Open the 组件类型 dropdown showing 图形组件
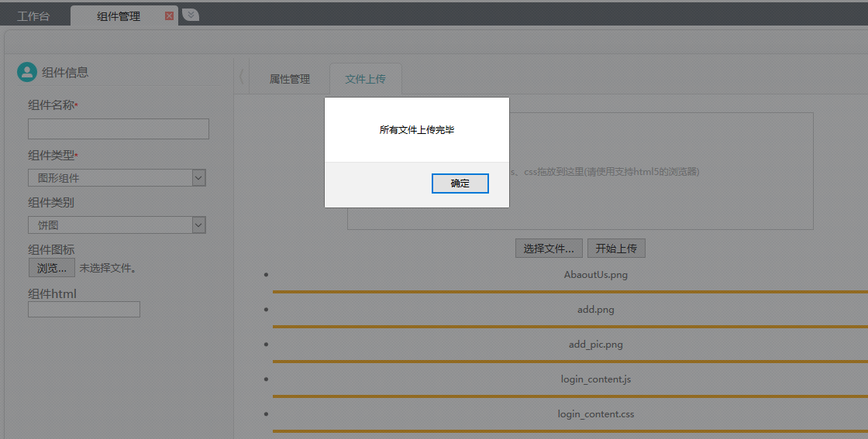This screenshot has height=439, width=868. tap(117, 177)
